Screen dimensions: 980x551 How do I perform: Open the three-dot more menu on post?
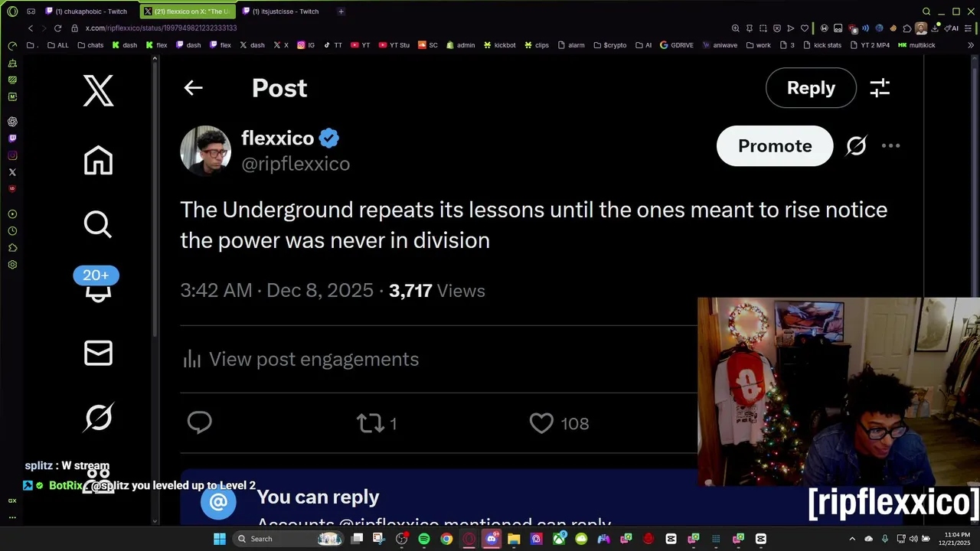coord(890,145)
